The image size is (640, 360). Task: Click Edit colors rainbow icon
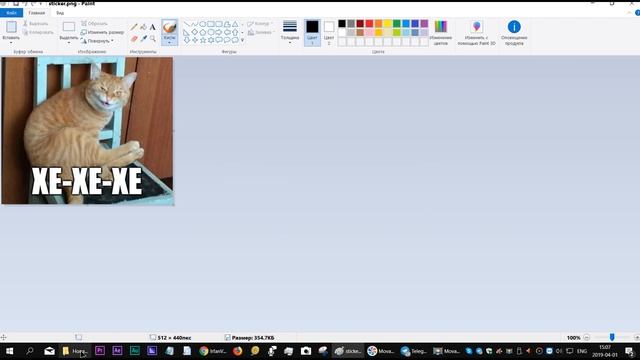440,27
